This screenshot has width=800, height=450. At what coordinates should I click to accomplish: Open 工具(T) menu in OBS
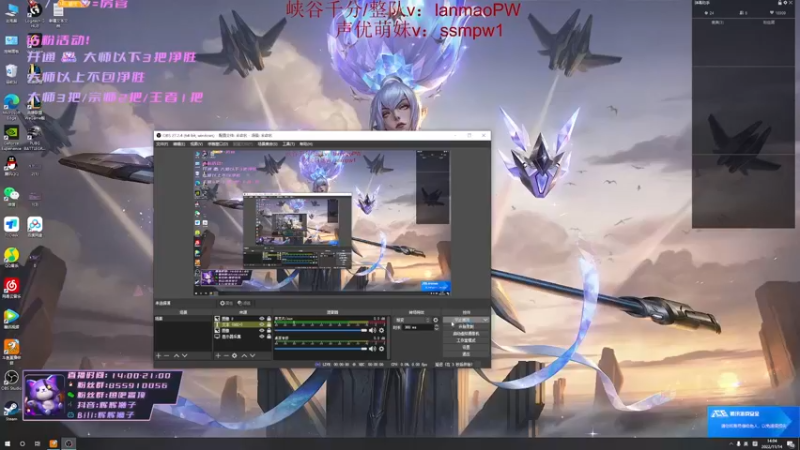(x=289, y=144)
